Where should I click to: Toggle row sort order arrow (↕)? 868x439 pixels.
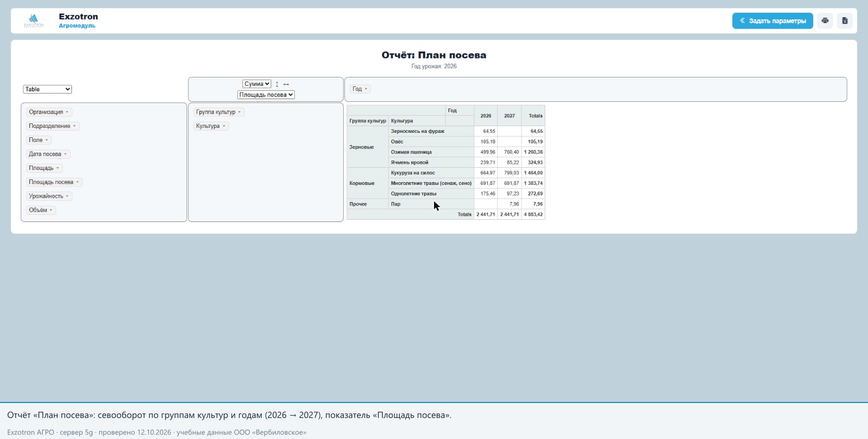277,84
